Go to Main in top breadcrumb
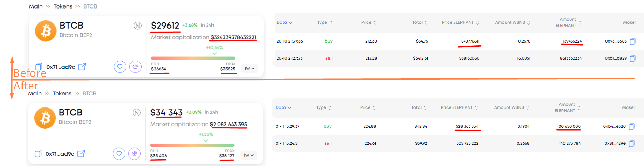 (35, 6)
